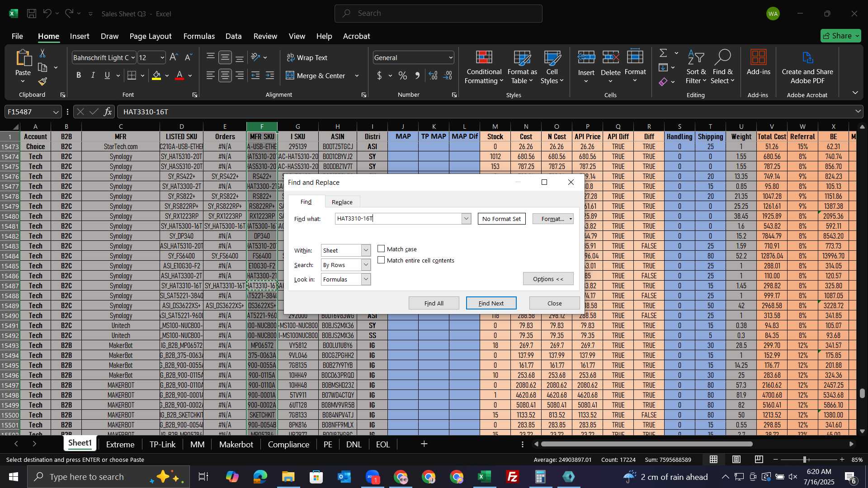Open Find & Select menu
Viewport: 868px width, 488px height.
point(722,67)
